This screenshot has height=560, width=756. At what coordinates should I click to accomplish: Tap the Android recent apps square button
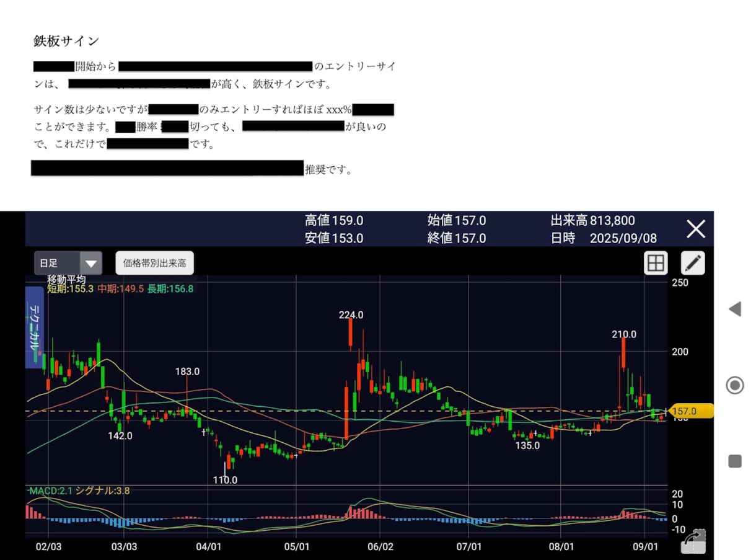click(735, 461)
